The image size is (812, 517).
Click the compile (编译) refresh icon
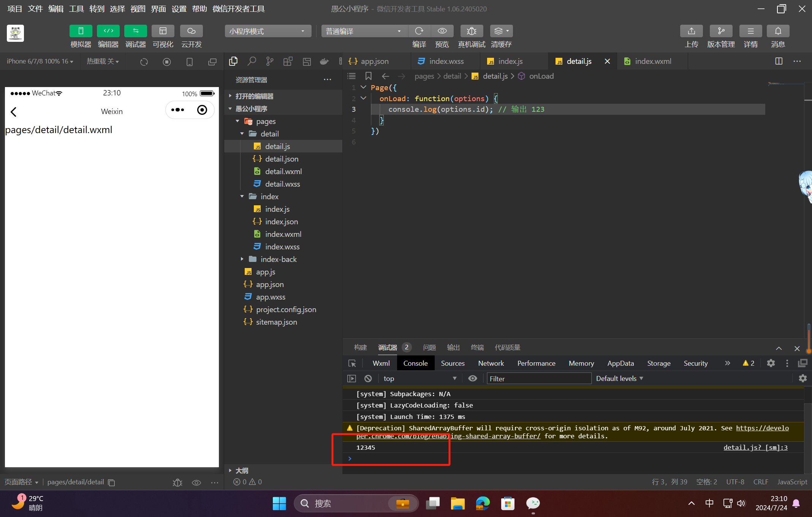pyautogui.click(x=419, y=31)
